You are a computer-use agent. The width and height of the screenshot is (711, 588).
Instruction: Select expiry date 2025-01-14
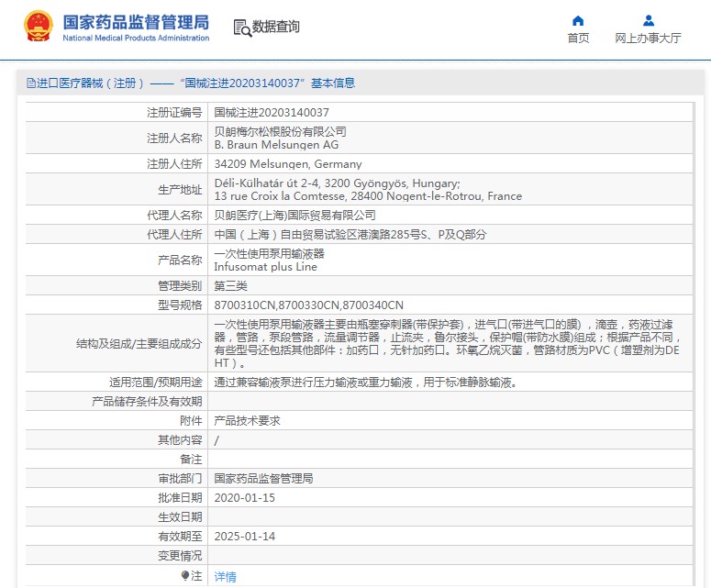click(x=244, y=537)
